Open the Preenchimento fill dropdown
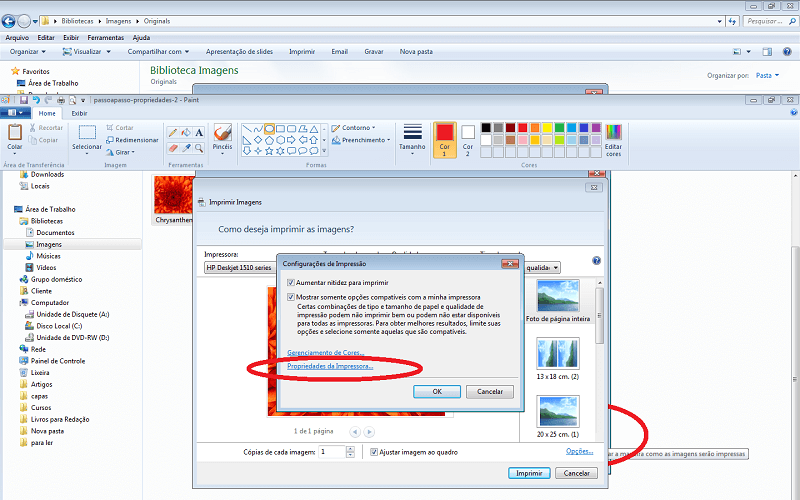800x500 pixels. [x=363, y=140]
